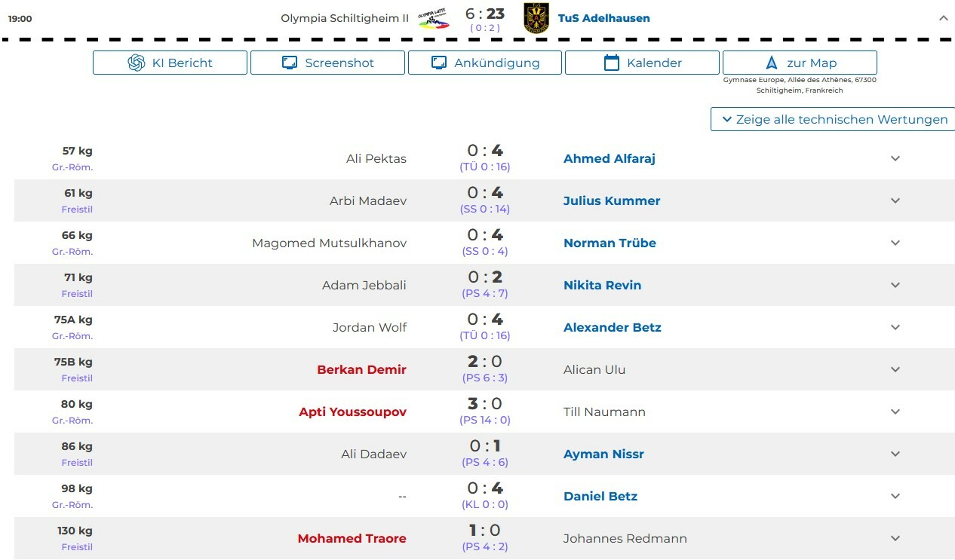Open the TuS Adelhausen team link
The image size is (955, 560).
[x=603, y=18]
